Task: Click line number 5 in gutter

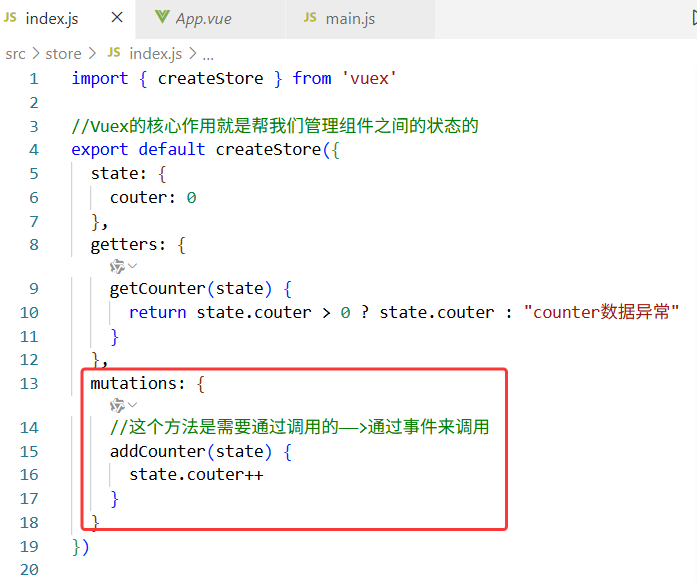Action: point(34,173)
